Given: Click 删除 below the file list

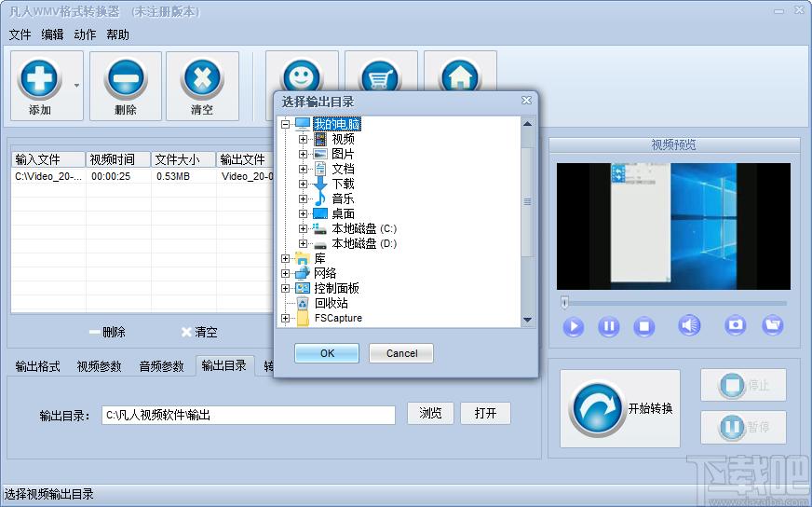Looking at the screenshot, I should coord(107,333).
